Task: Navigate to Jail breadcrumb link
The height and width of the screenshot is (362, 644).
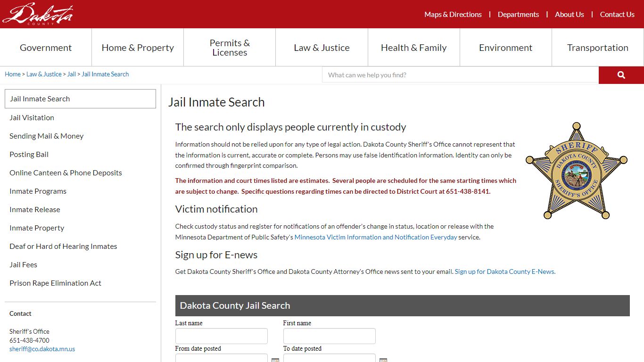Action: pyautogui.click(x=71, y=74)
